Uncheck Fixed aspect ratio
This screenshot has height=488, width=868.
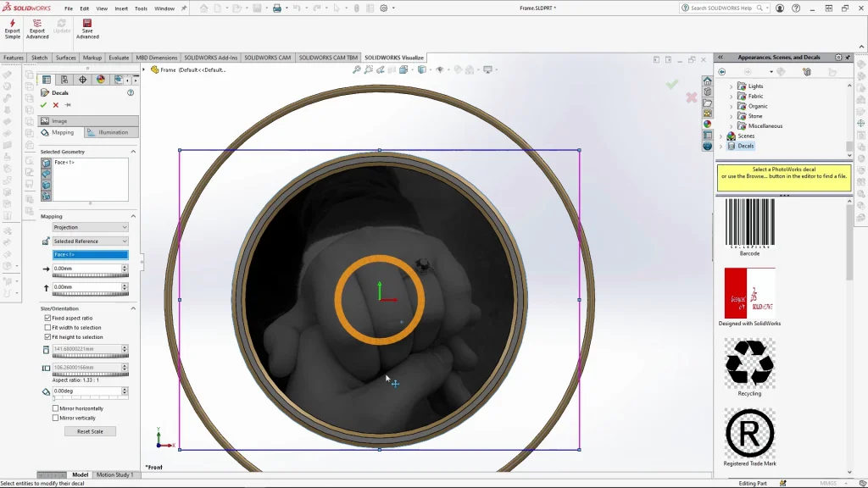pyautogui.click(x=47, y=318)
